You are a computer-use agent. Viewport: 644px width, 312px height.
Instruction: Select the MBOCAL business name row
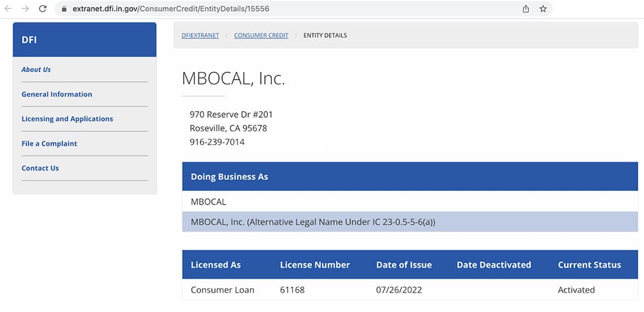click(410, 201)
